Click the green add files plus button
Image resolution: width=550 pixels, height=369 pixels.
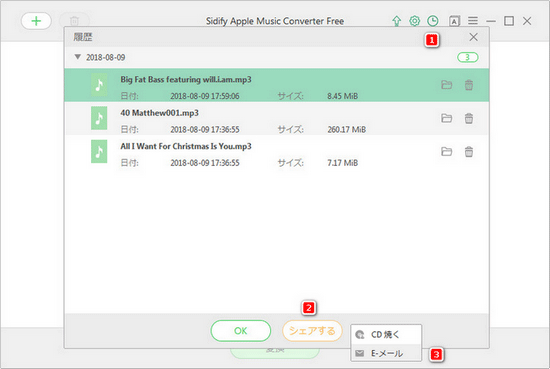click(x=36, y=21)
